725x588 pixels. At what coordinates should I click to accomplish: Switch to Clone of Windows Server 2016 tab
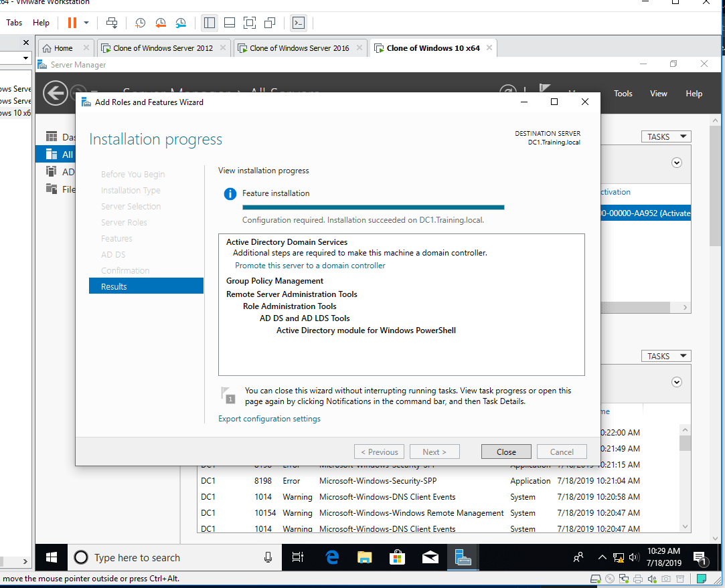[x=299, y=48]
